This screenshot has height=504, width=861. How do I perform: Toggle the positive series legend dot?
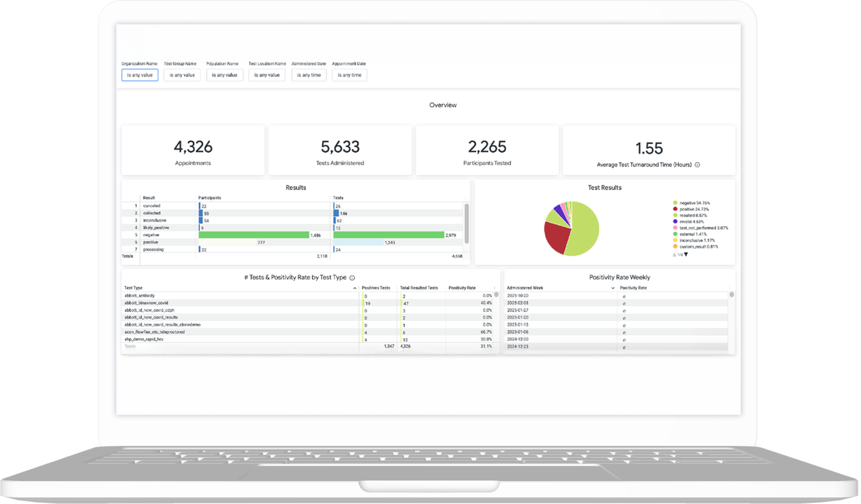pyautogui.click(x=675, y=209)
